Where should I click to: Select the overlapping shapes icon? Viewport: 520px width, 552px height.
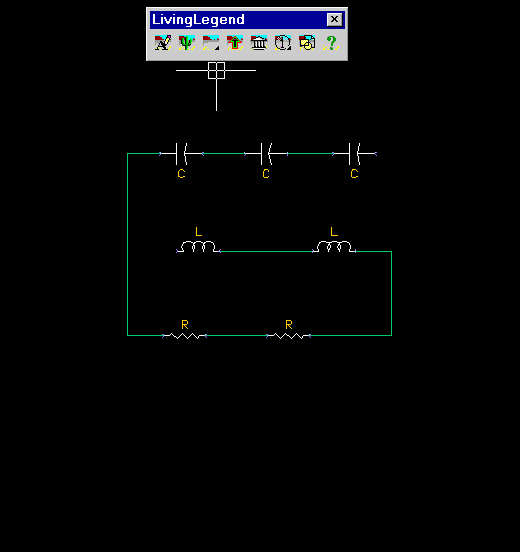(x=307, y=43)
